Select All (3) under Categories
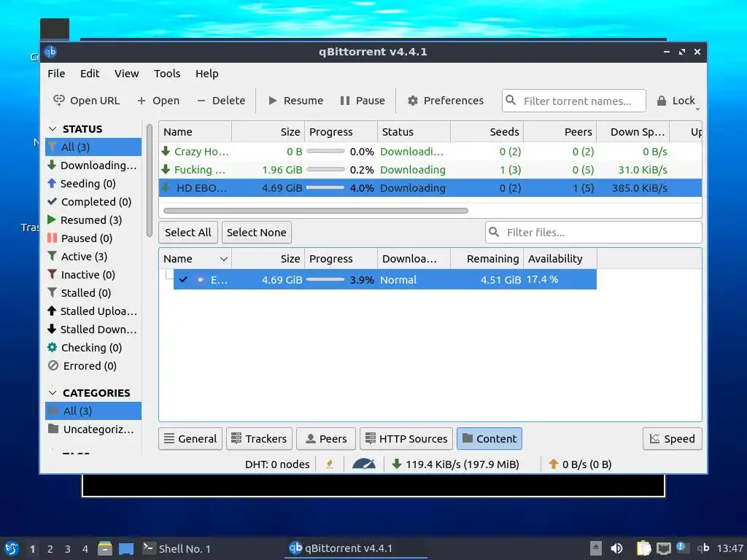This screenshot has height=560, width=747. pos(93,411)
